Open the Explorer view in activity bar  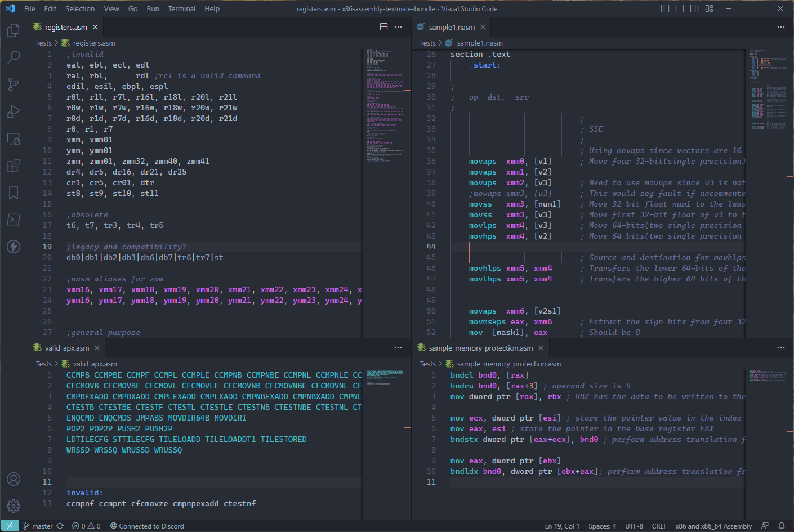(x=14, y=30)
